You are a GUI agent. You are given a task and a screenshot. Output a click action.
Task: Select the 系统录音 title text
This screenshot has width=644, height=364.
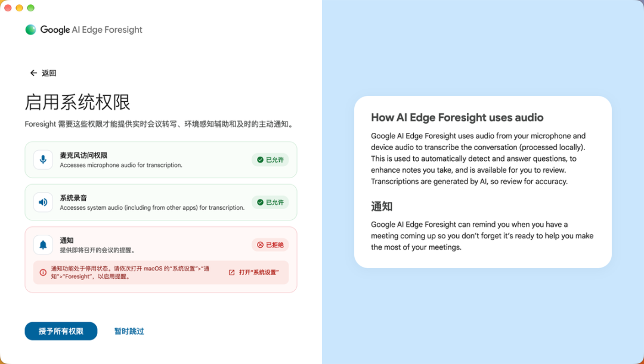click(x=73, y=198)
